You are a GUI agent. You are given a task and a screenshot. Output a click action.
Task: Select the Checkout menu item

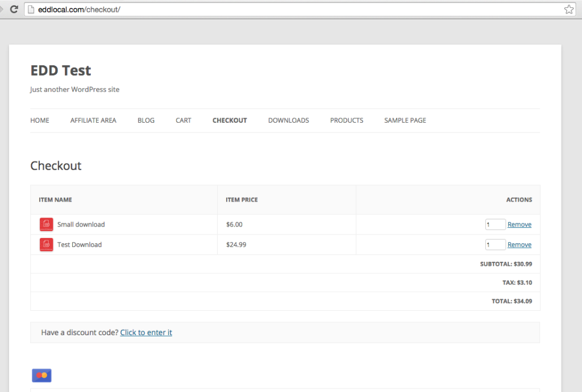tap(230, 120)
